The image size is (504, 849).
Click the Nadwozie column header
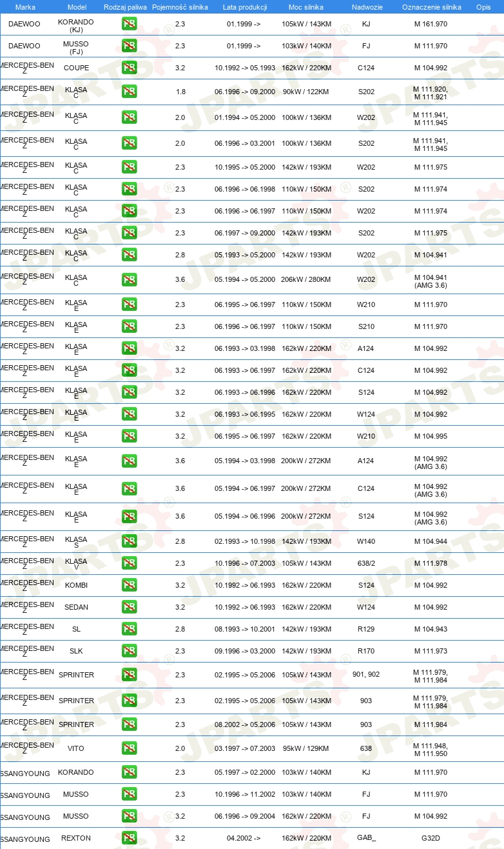(x=366, y=7)
